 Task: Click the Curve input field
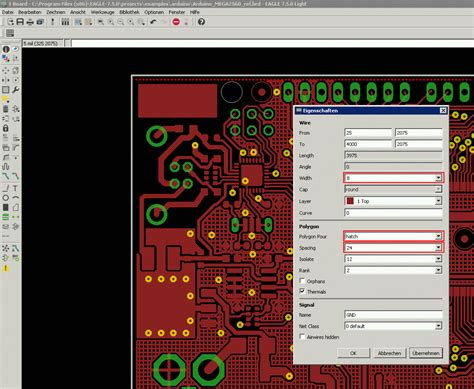(393, 213)
